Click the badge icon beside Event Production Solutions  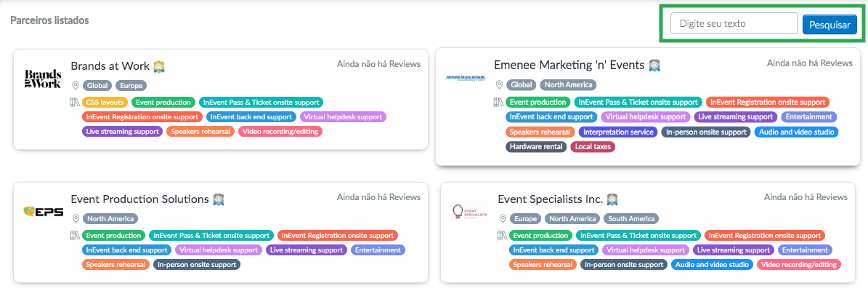click(x=219, y=199)
